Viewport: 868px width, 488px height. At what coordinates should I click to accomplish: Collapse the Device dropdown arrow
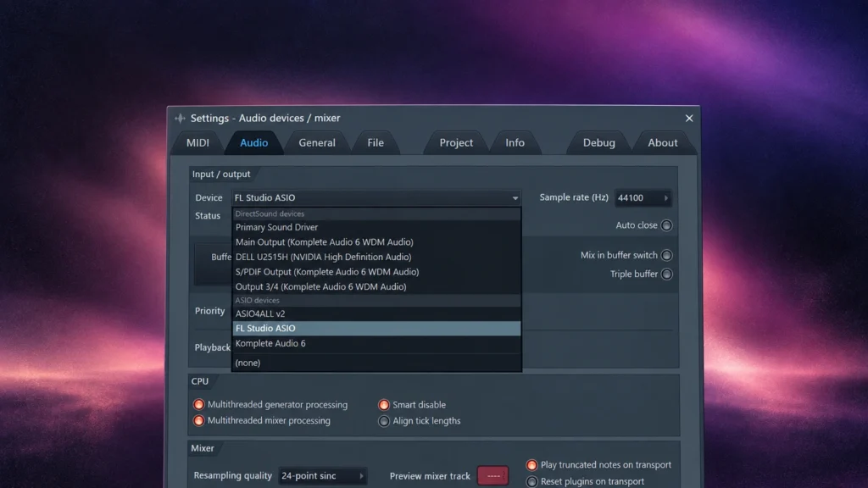click(515, 198)
